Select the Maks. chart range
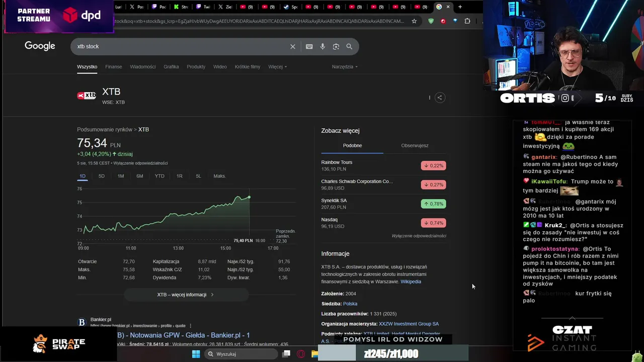 tap(220, 176)
